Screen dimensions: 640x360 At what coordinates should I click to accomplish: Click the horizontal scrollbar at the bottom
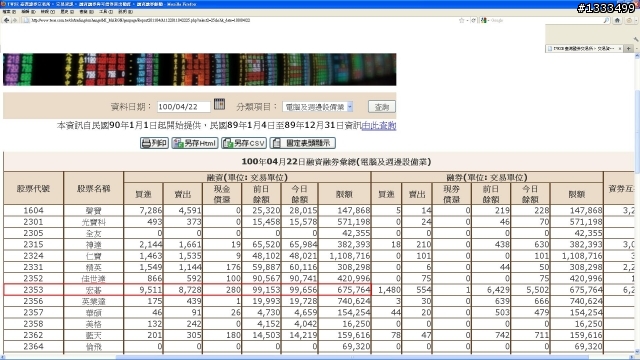click(318, 357)
